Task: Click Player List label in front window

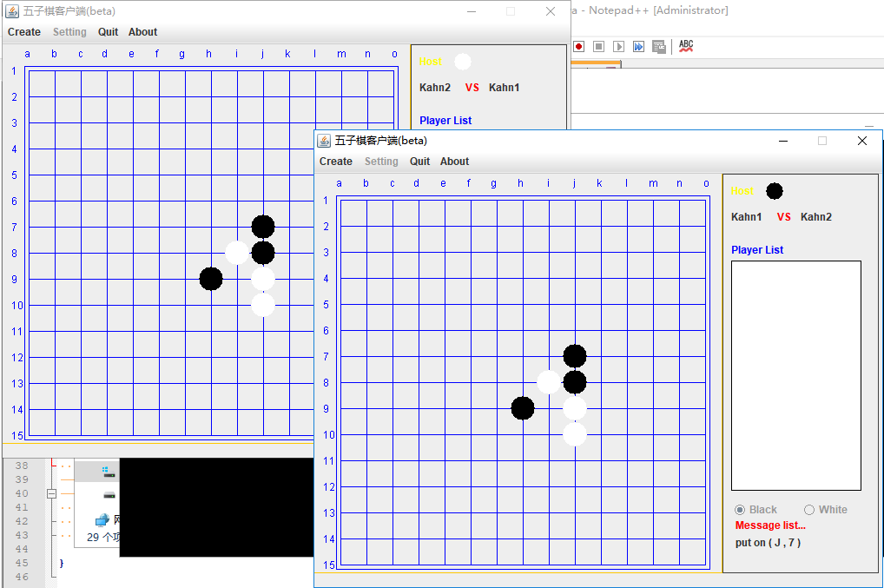Action: (757, 250)
